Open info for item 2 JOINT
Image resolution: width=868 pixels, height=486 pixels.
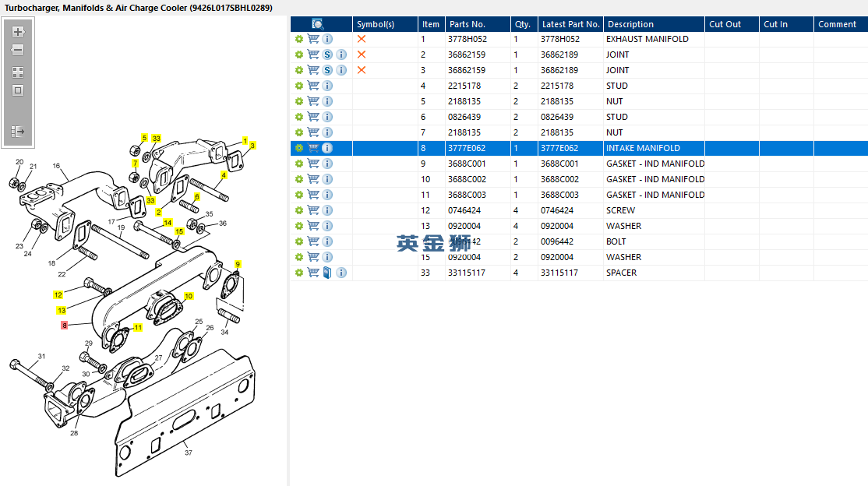(x=341, y=55)
